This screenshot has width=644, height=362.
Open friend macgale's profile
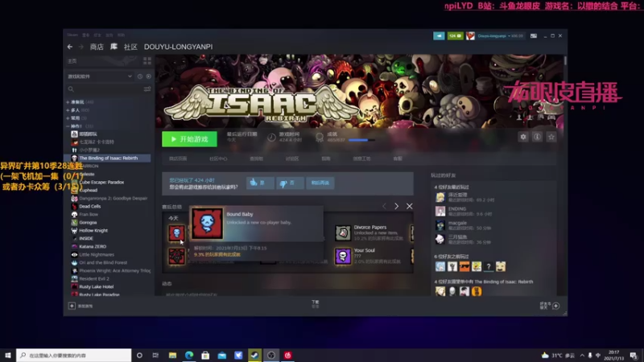pyautogui.click(x=457, y=225)
